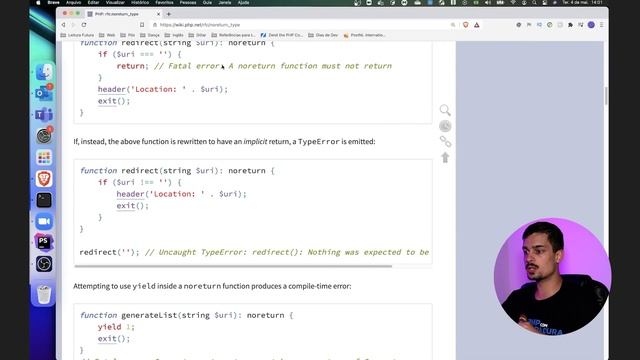Click the zoom magnifier in address bar
Viewport: 640px width, 360px height.
pyautogui.click(x=453, y=25)
